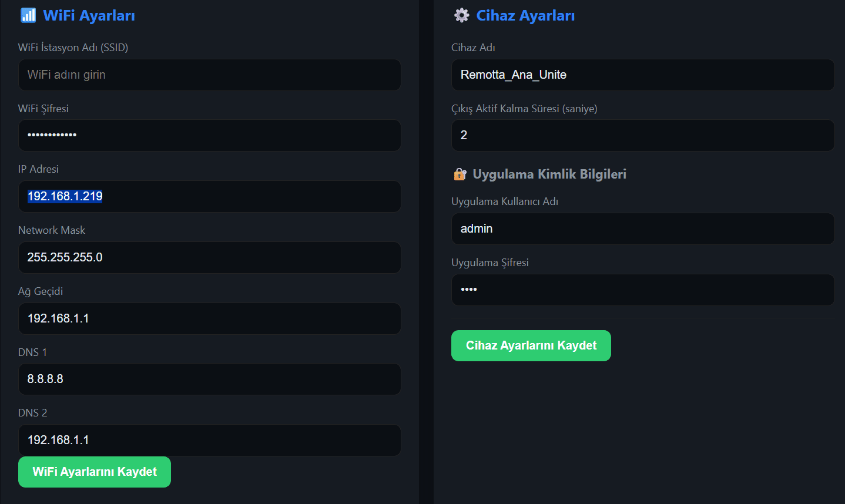Click the WiFi İstasyon Adı (SSID) label
Screen dimensions: 845x504
pos(73,48)
